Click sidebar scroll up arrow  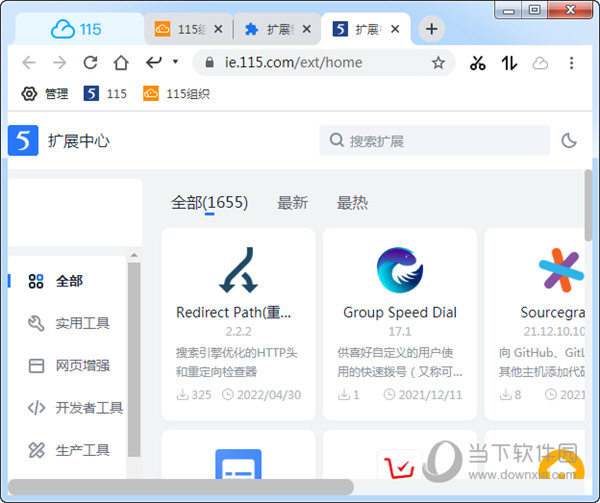pos(134,255)
